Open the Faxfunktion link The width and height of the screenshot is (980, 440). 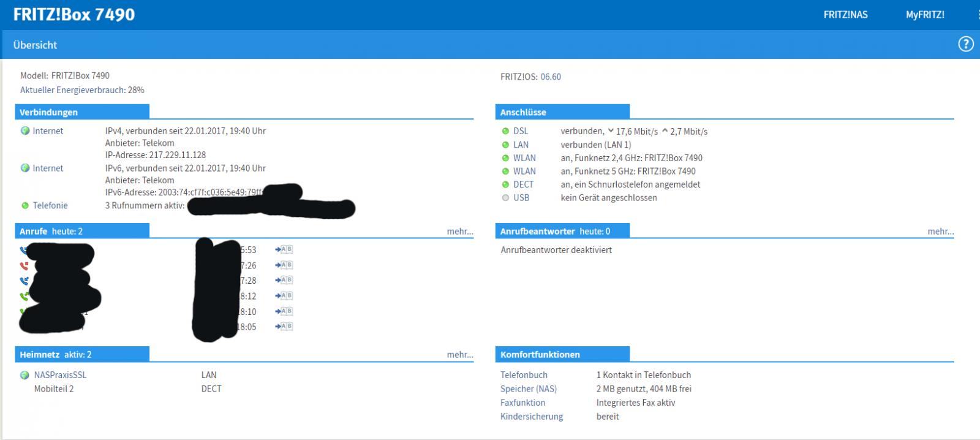click(x=522, y=403)
